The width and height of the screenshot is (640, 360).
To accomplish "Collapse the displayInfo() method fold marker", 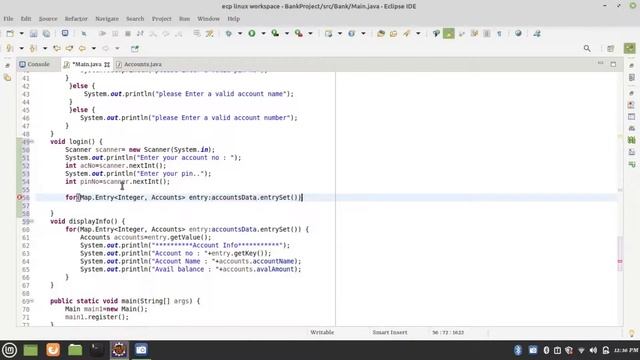I will tap(32, 221).
